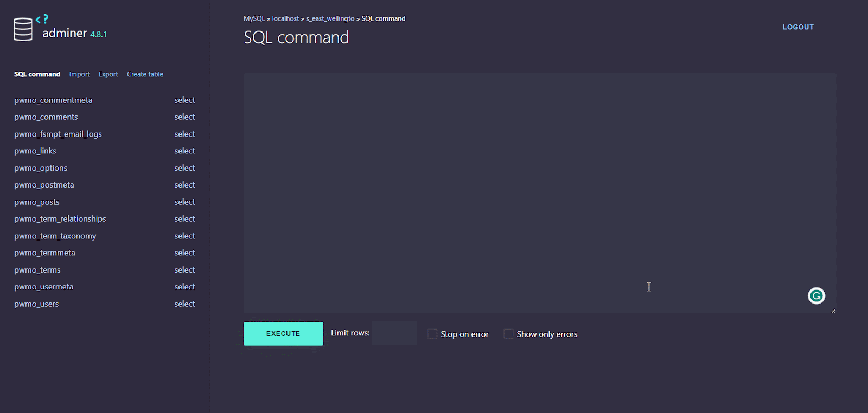Open the pwmo_term_taxonomy table
868x413 pixels.
point(55,236)
